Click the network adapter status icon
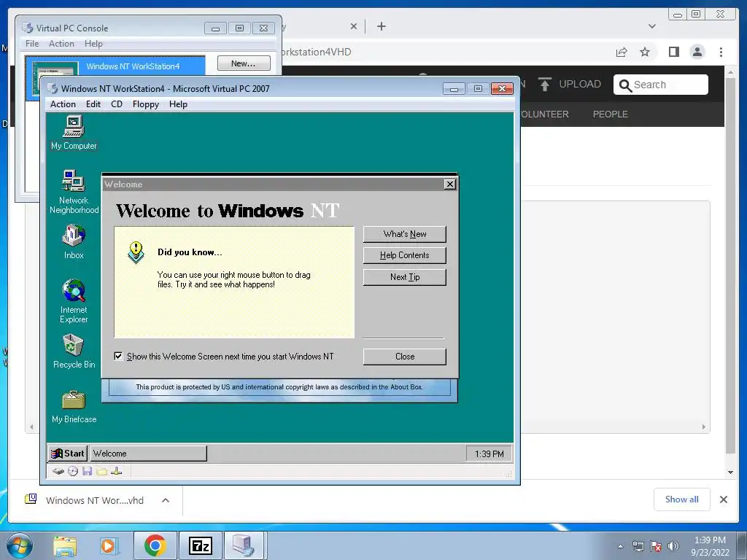The height and width of the screenshot is (560, 747). tap(116, 472)
